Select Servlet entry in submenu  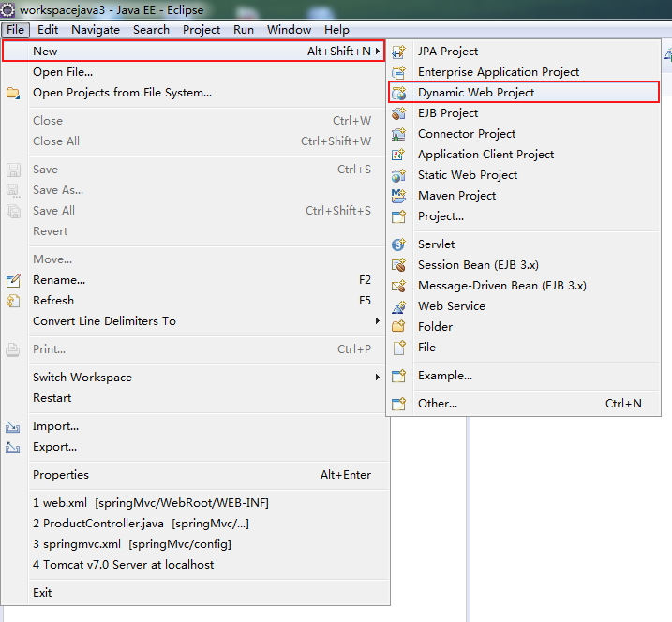(523, 244)
